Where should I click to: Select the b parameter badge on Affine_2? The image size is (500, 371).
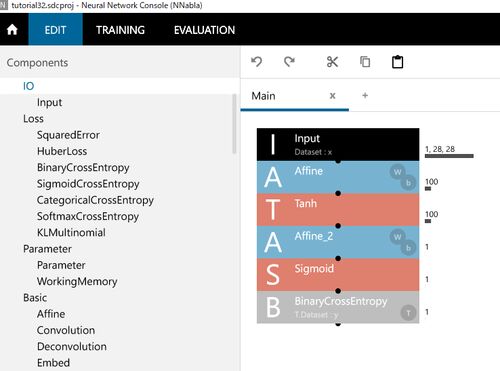(408, 248)
